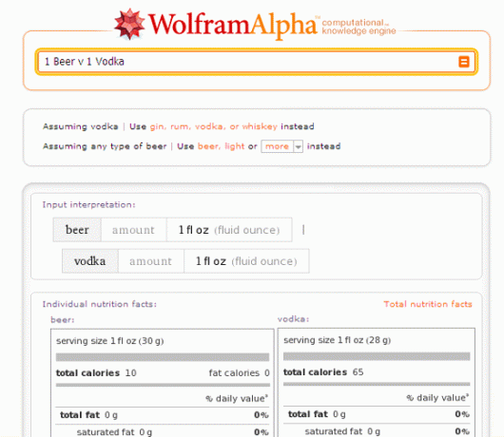This screenshot has width=504, height=437.
Task: Click vodka 'serving size 1 fl oz (28 g)'
Action: tap(338, 340)
